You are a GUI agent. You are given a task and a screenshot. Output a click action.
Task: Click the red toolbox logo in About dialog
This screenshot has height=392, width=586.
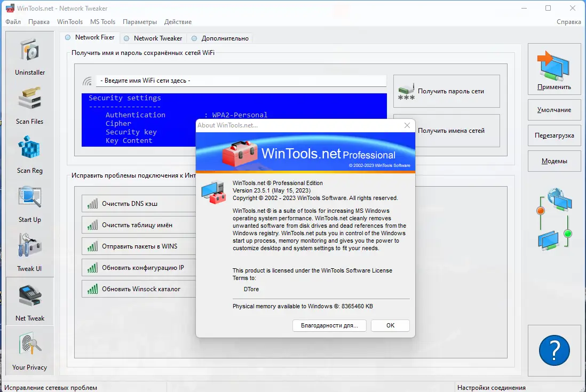pos(240,153)
